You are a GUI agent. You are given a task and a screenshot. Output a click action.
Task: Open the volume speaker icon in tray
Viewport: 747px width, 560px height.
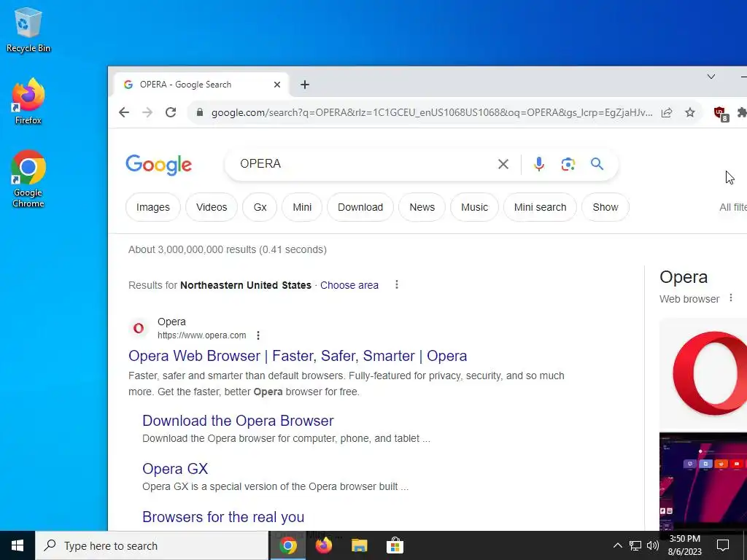[x=653, y=545]
